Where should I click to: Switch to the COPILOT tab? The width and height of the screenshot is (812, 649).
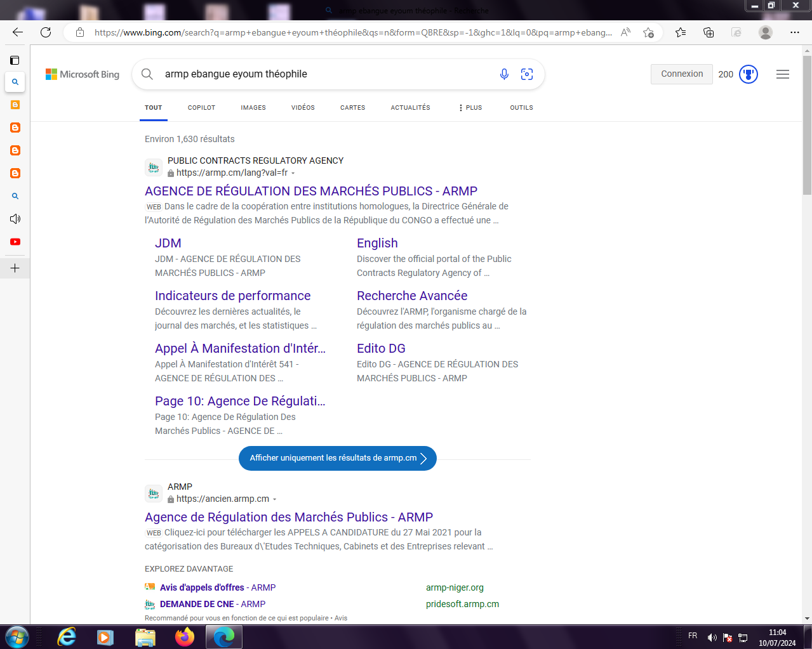pyautogui.click(x=201, y=108)
